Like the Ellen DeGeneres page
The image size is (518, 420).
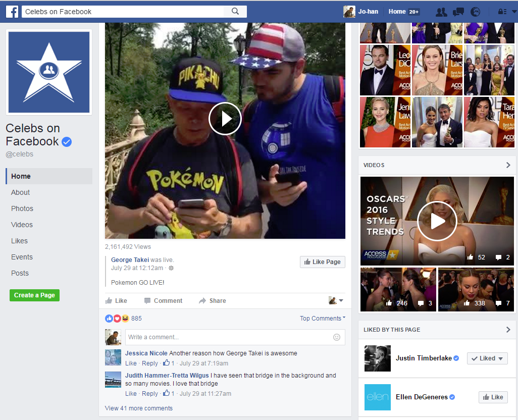(493, 397)
